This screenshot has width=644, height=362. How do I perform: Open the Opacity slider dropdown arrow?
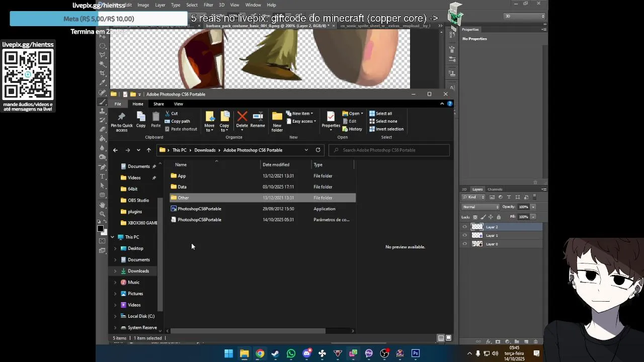click(533, 207)
